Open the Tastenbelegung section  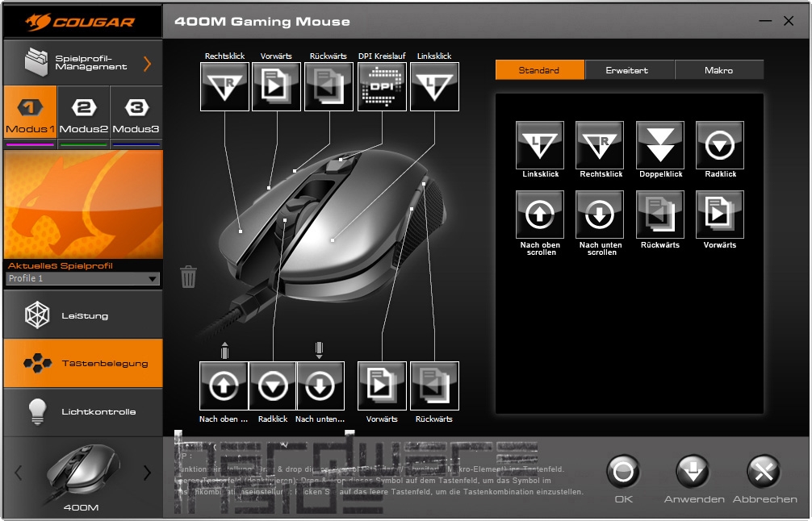83,363
